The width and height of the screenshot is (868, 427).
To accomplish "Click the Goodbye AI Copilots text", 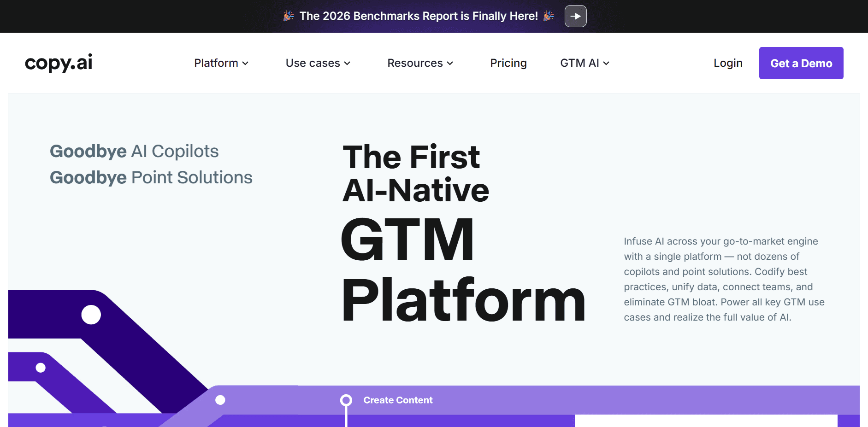I will tap(134, 151).
